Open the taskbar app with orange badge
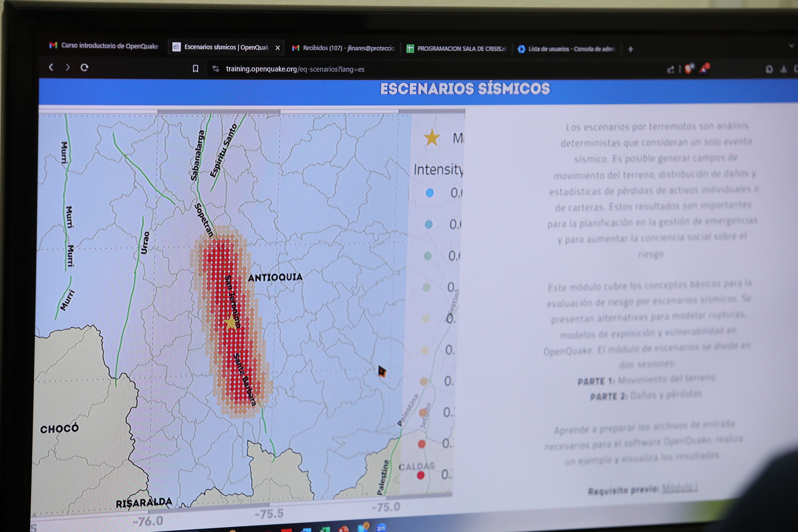 363,527
